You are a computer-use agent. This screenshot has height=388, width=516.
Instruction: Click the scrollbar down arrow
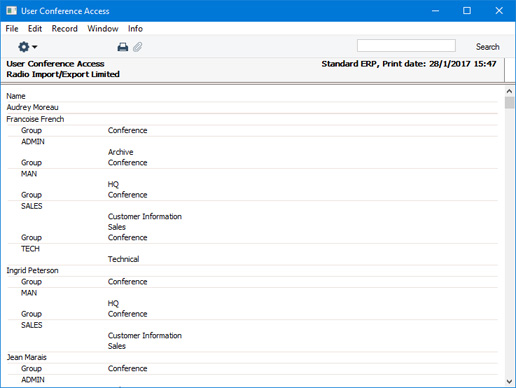point(509,382)
